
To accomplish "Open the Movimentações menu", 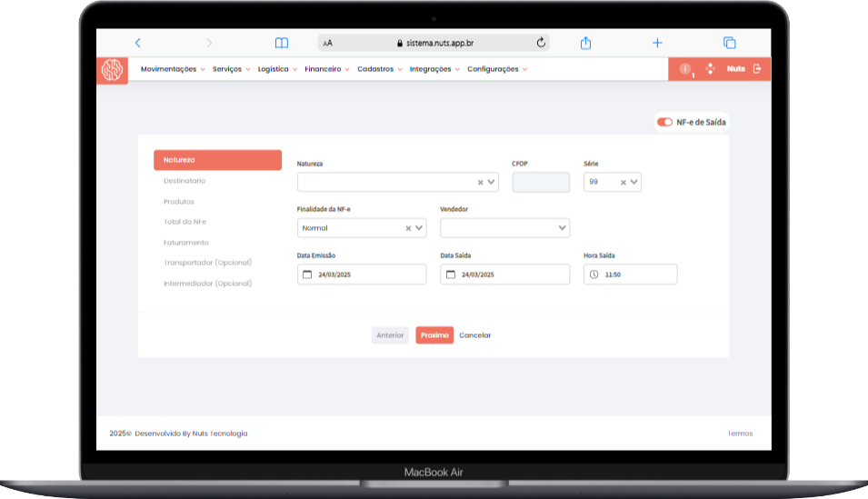I will point(172,69).
